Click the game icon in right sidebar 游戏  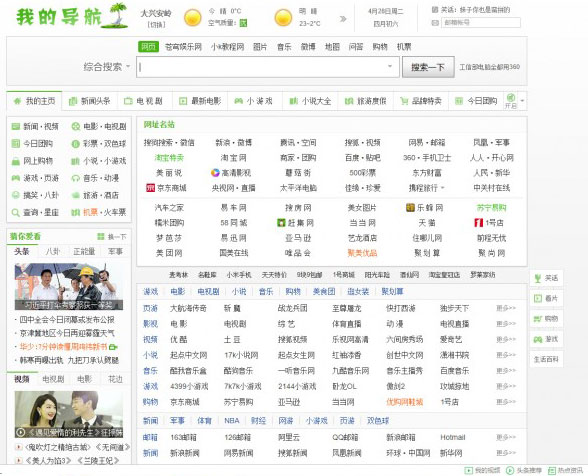(538, 339)
